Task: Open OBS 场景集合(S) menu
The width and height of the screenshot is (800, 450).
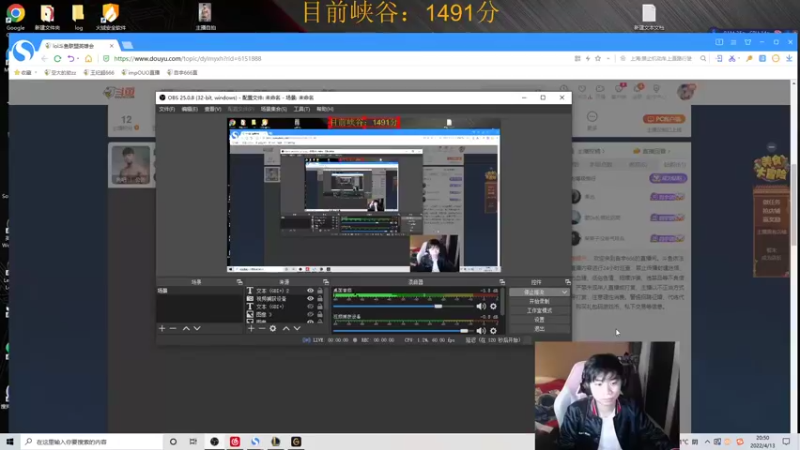Action: [273, 109]
